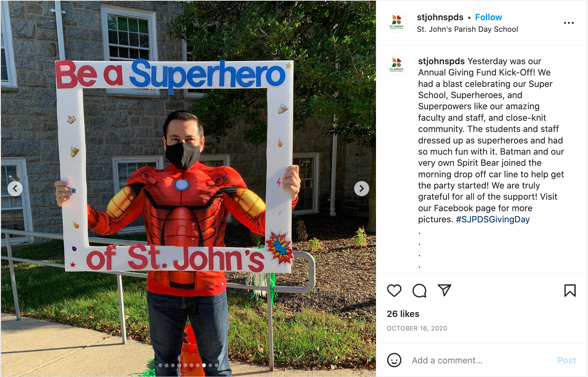Save post with bookmark icon
Image resolution: width=588 pixels, height=377 pixels.
570,290
